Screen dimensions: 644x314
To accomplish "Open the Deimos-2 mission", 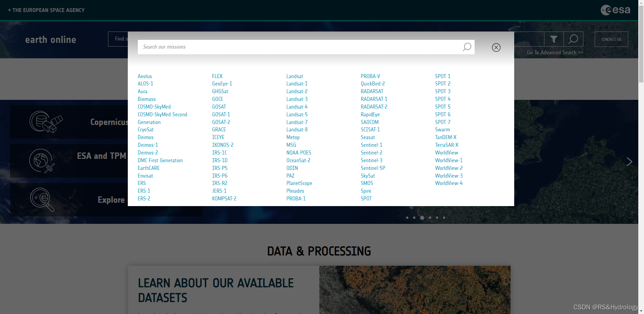I will click(x=148, y=153).
